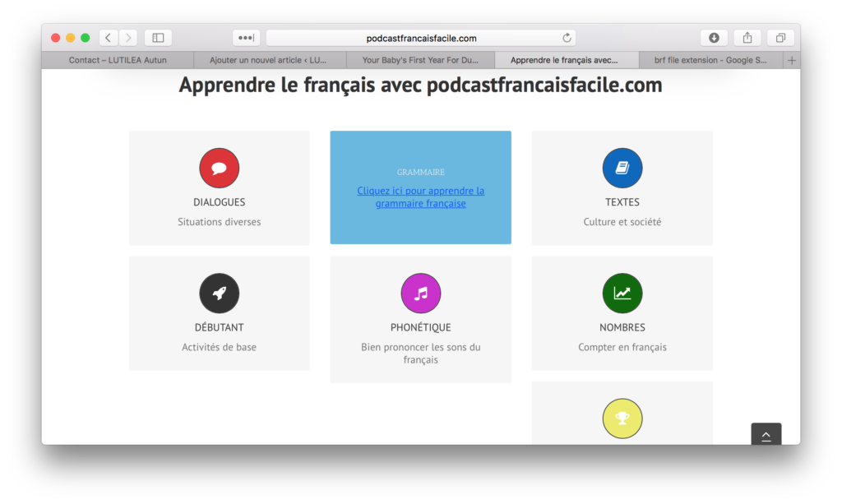This screenshot has width=842, height=504.
Task: Click the green full-screen window button
Action: [86, 38]
